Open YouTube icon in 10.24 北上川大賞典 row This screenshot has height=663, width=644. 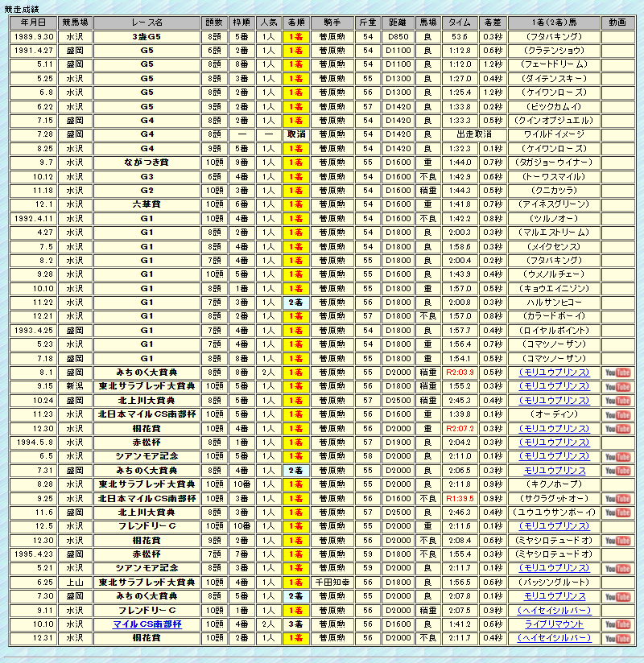pos(617,401)
